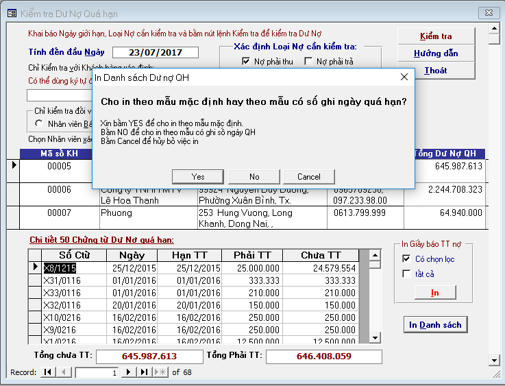
Task: Click Mã số KH column header
Action: (59, 153)
